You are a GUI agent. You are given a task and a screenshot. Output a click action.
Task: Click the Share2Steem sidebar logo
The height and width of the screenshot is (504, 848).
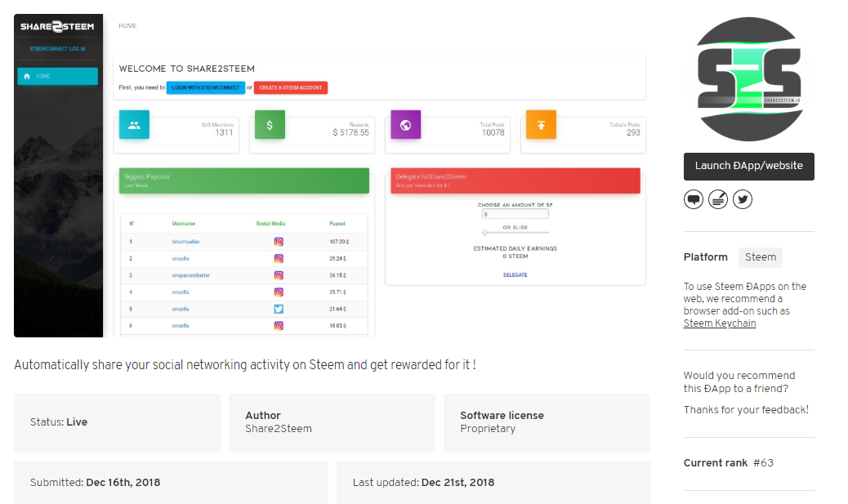57,26
